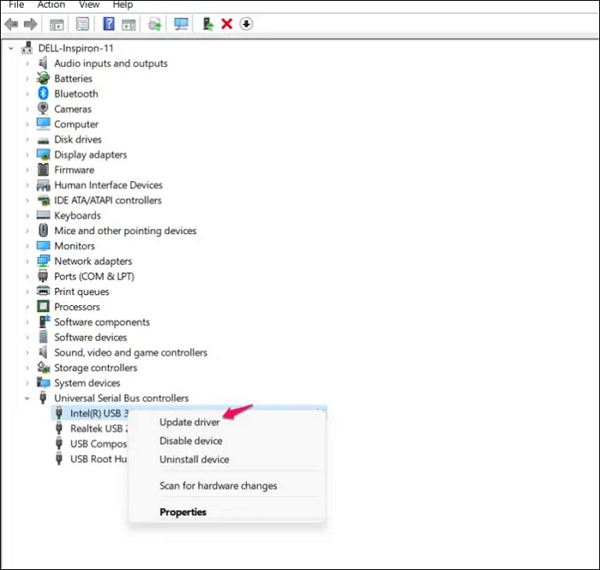Choose Uninstall device in the context menu
Screen dimensions: 600x570
(x=194, y=459)
